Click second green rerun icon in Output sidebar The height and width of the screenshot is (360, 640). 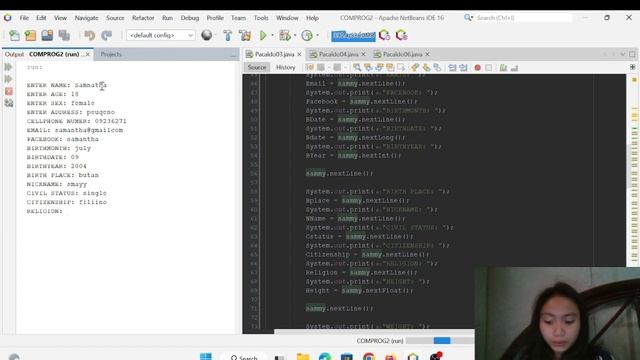pyautogui.click(x=8, y=79)
